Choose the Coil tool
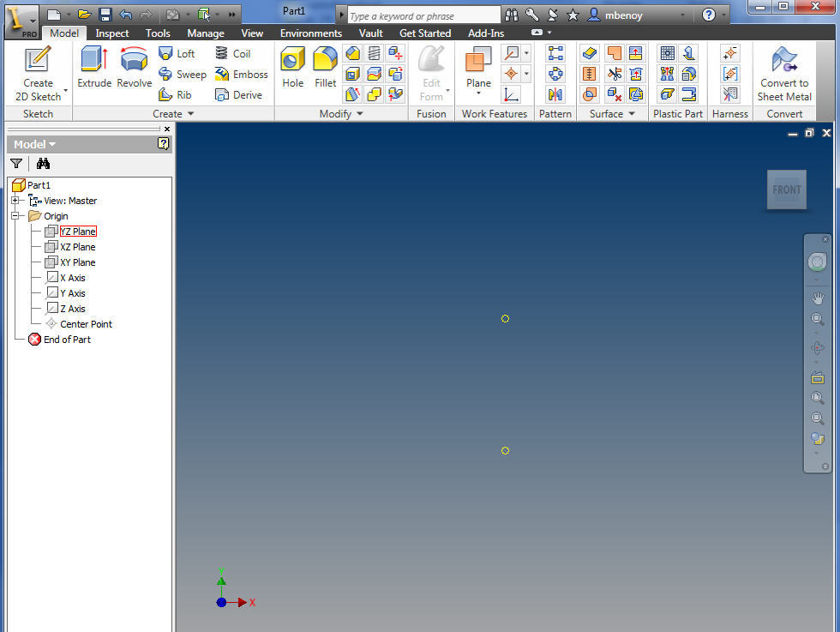 232,53
